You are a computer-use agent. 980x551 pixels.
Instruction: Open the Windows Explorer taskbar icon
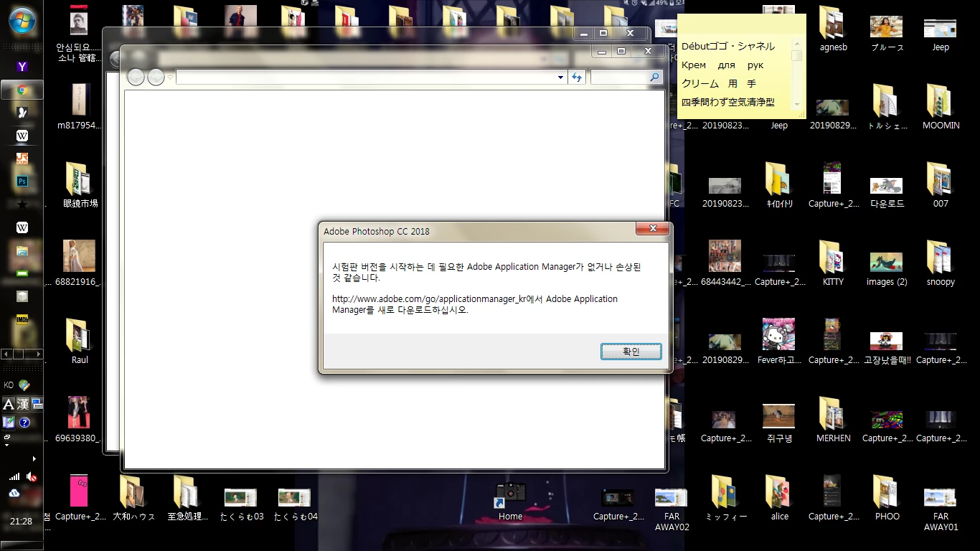[x=22, y=250]
